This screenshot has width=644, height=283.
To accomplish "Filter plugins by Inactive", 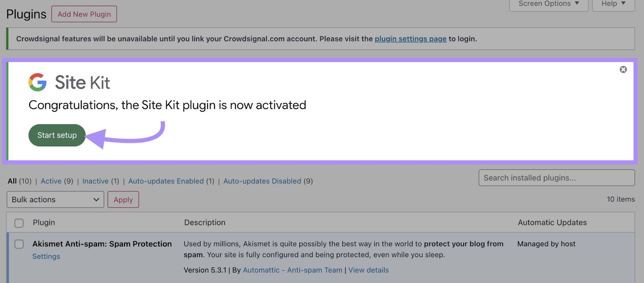I will click(95, 181).
